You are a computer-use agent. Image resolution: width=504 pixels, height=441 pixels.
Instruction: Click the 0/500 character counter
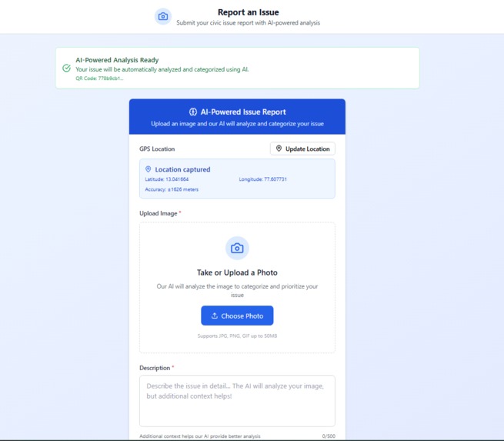pyautogui.click(x=329, y=436)
